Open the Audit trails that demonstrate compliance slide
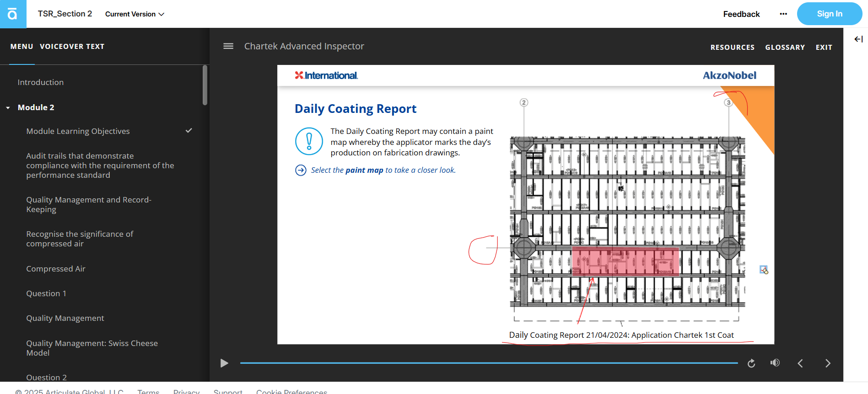The image size is (868, 394). [x=100, y=165]
